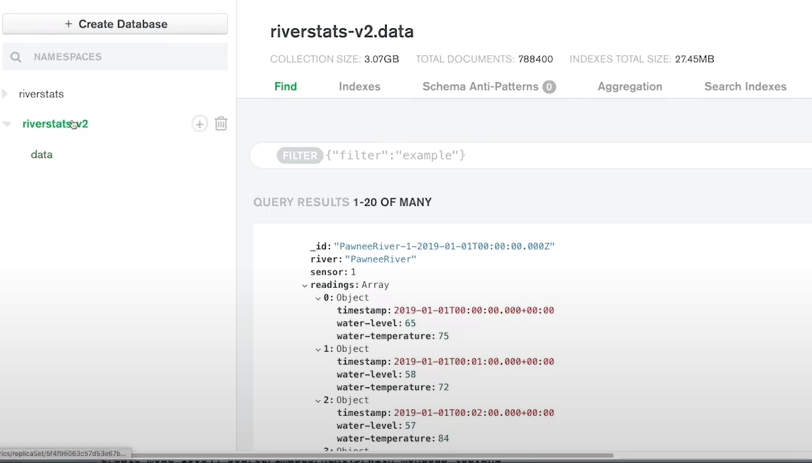Viewport: 812px width, 463px height.
Task: Collapse the readings Array field
Action: 305,285
